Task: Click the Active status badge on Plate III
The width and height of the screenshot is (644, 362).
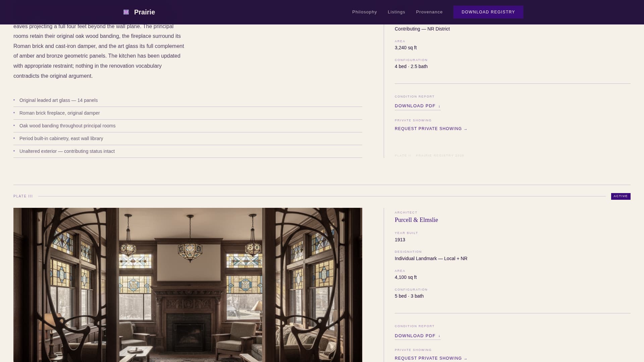Action: (621, 196)
